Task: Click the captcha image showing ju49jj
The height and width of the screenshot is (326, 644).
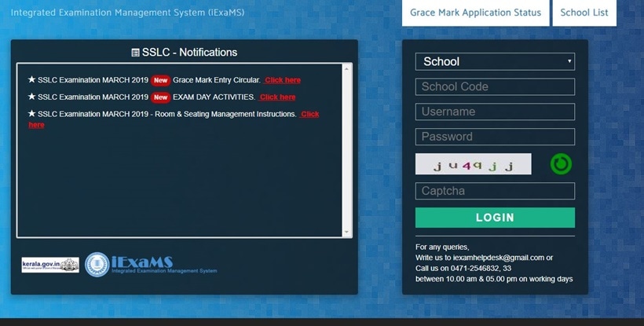Action: pyautogui.click(x=473, y=164)
